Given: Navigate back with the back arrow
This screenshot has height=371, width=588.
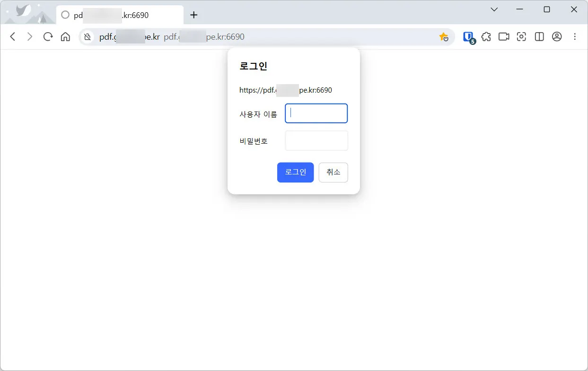Looking at the screenshot, I should (x=12, y=36).
